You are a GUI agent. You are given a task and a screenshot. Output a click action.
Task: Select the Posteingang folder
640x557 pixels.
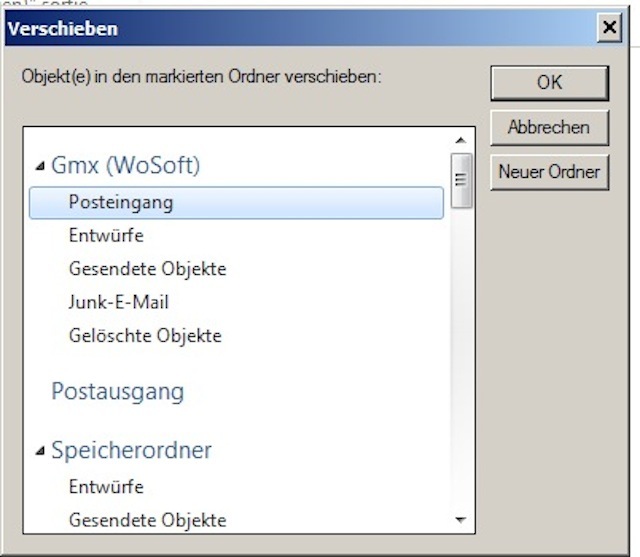click(236, 203)
